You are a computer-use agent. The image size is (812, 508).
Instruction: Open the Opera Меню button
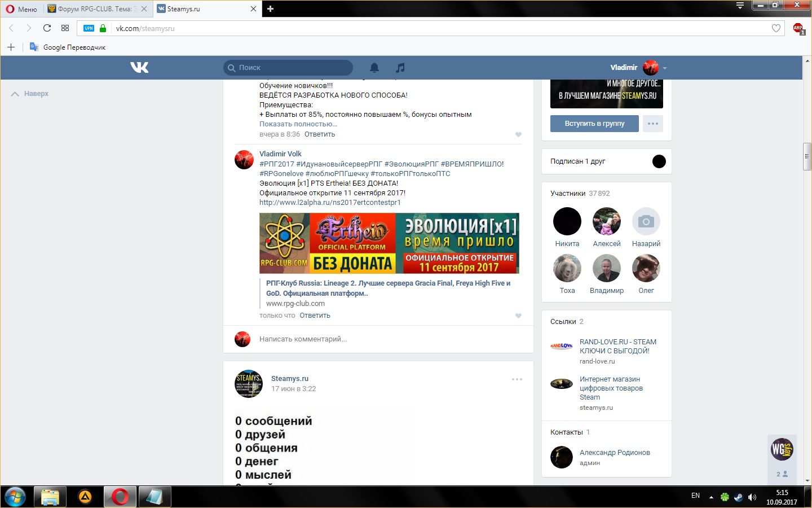(x=21, y=8)
